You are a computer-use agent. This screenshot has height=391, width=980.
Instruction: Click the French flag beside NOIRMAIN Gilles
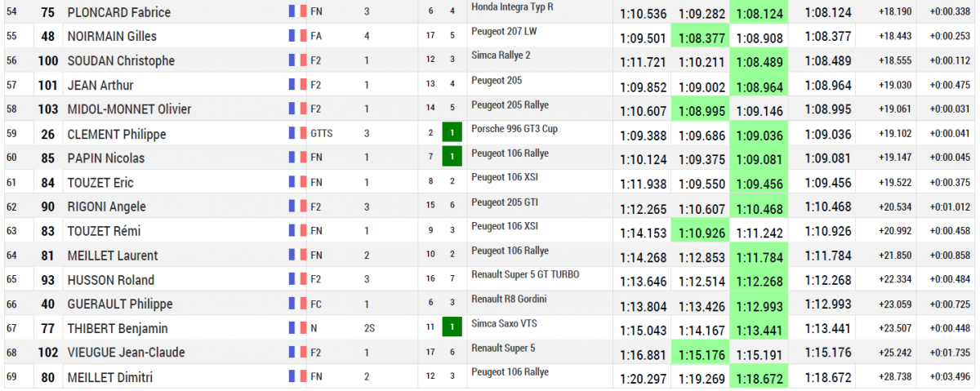(x=298, y=36)
